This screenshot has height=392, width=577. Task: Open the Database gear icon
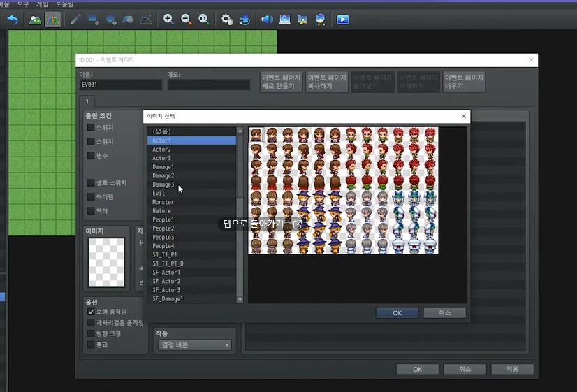226,20
